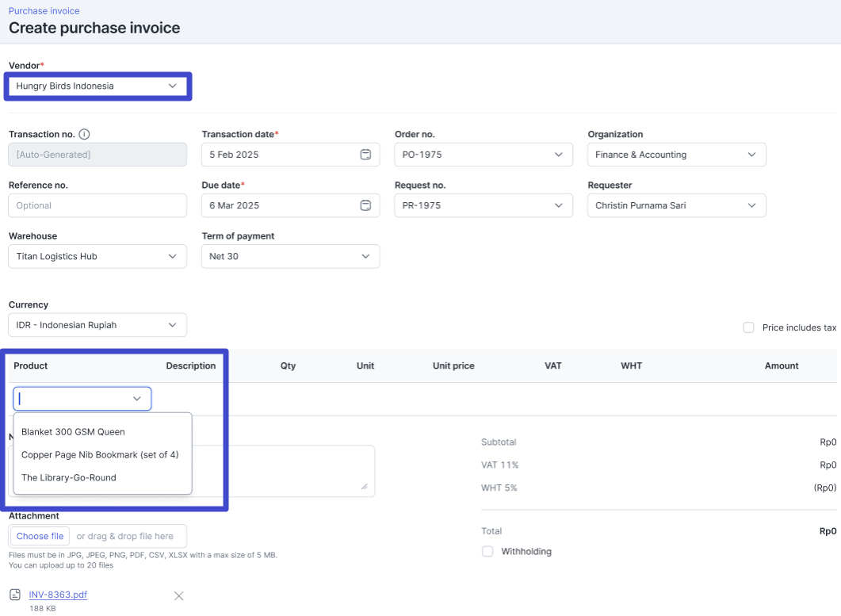Screen dimensions: 841x616
Task: Open the Due date calendar icon
Action: coord(365,205)
